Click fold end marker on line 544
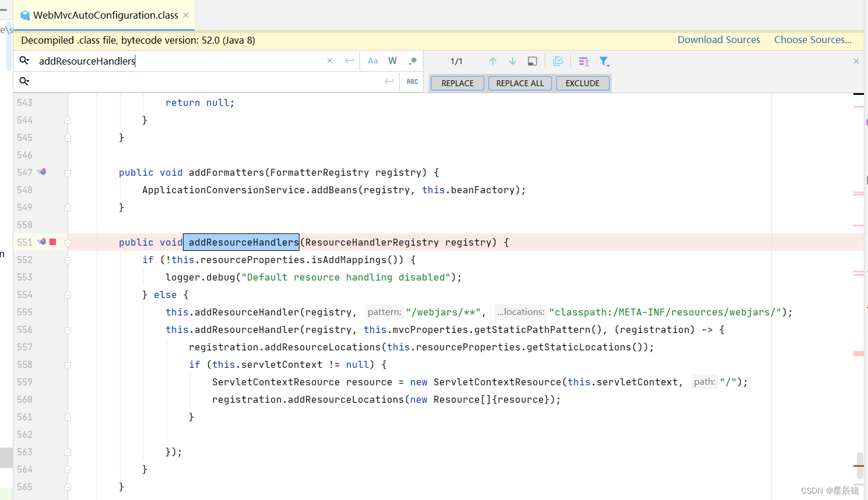 pyautogui.click(x=68, y=120)
